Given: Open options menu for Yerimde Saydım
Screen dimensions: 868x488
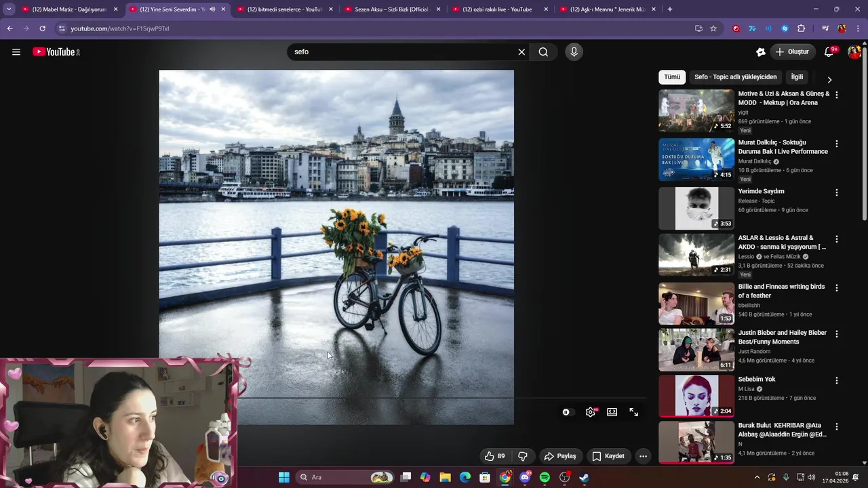Looking at the screenshot, I should point(836,193).
